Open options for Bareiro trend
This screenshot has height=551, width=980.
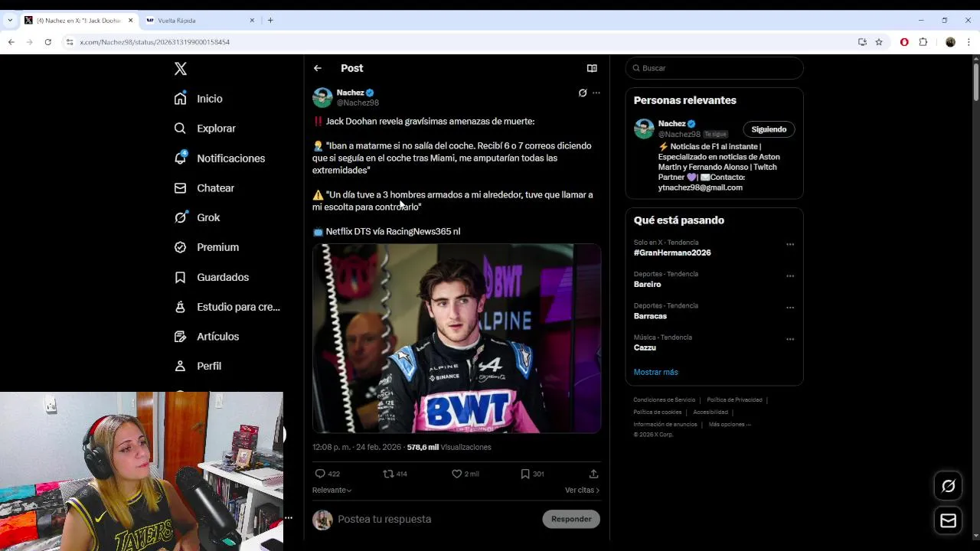click(790, 276)
